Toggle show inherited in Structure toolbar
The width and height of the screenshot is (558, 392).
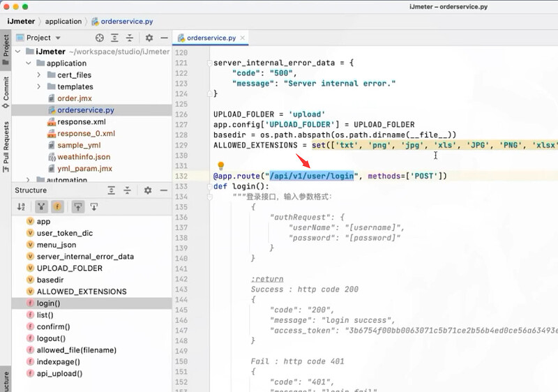[x=41, y=206]
